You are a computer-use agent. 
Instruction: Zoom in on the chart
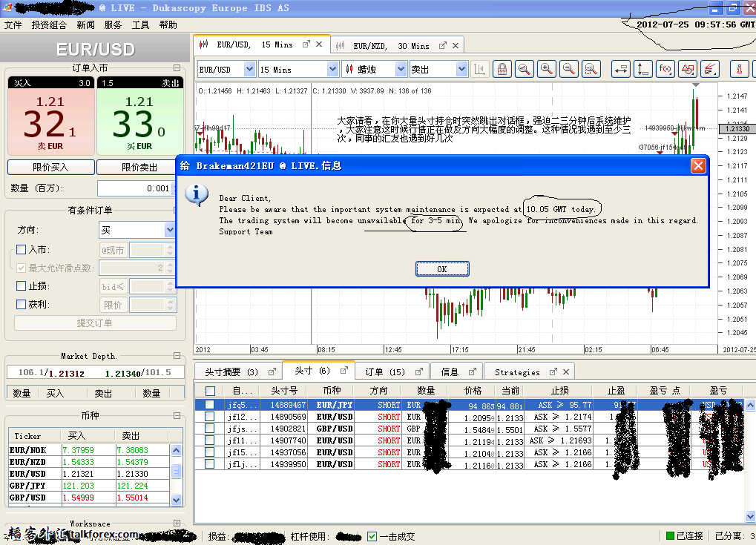[546, 70]
